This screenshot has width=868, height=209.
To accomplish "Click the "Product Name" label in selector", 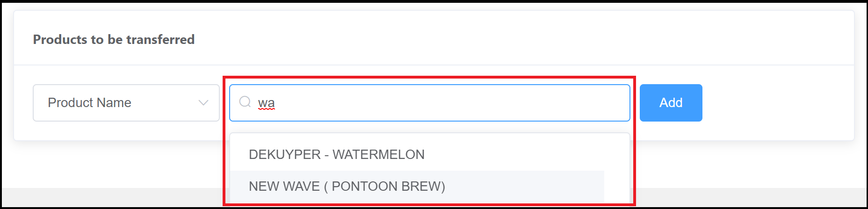I will pos(89,103).
